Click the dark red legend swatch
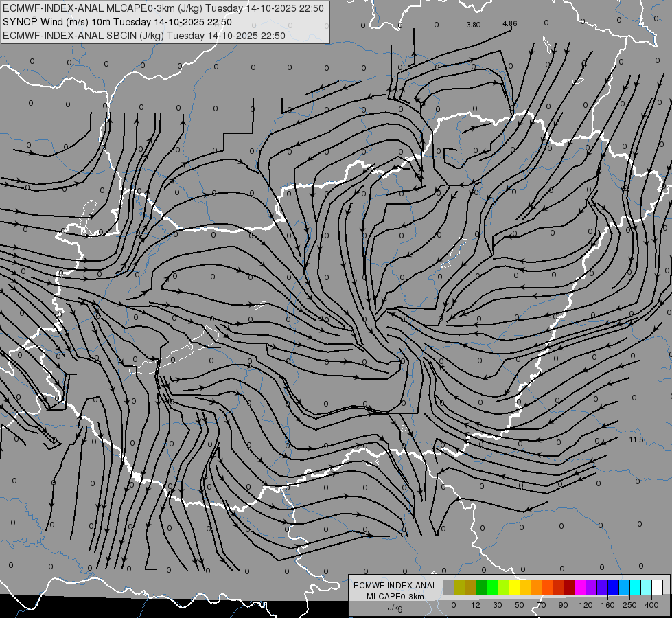 570,587
